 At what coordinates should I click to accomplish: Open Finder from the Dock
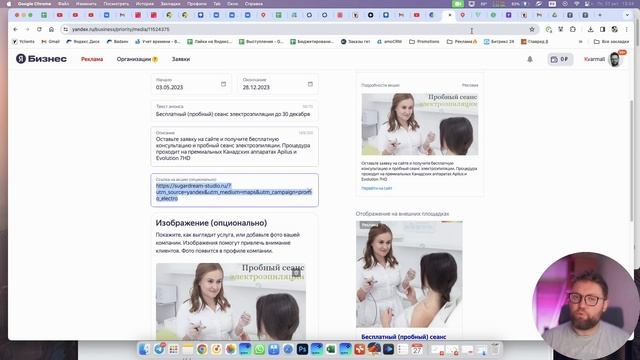tap(144, 349)
